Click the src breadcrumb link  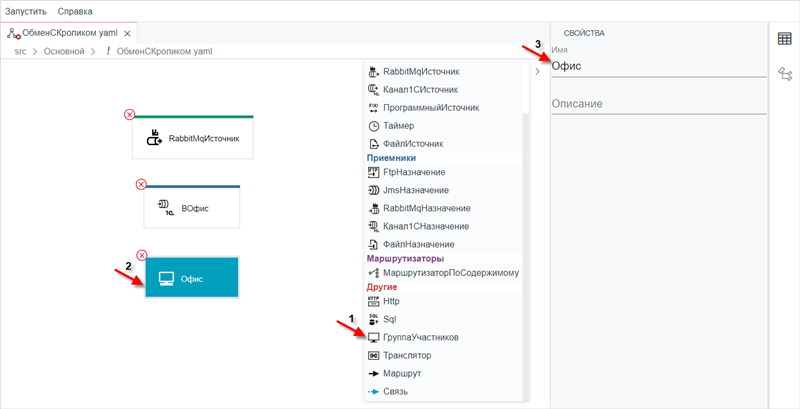point(21,51)
